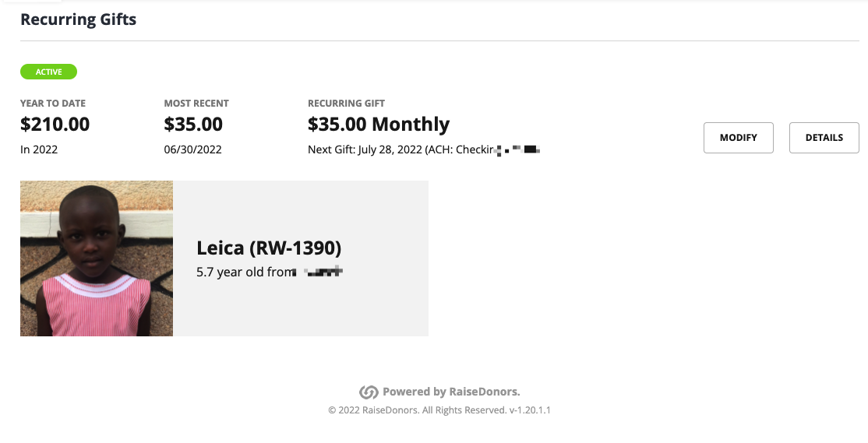Click the 5.7 year old description text
Viewport: 868px width, 443px height.
[270, 272]
